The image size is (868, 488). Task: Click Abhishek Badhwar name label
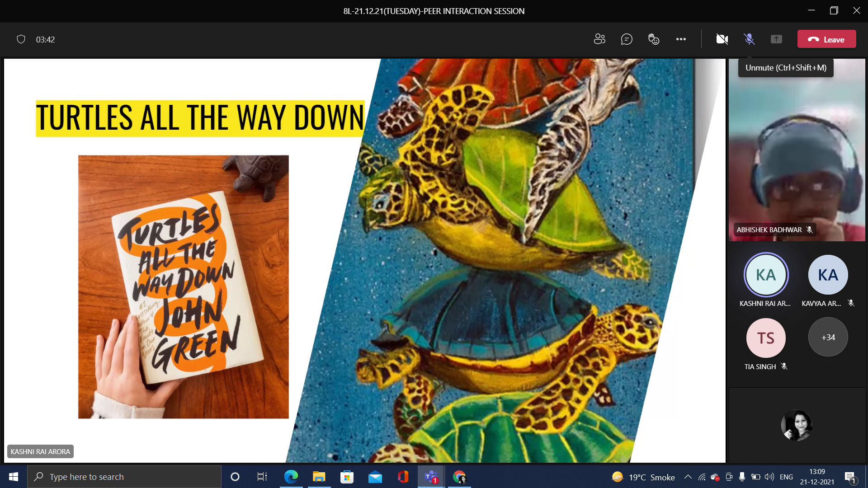click(769, 230)
